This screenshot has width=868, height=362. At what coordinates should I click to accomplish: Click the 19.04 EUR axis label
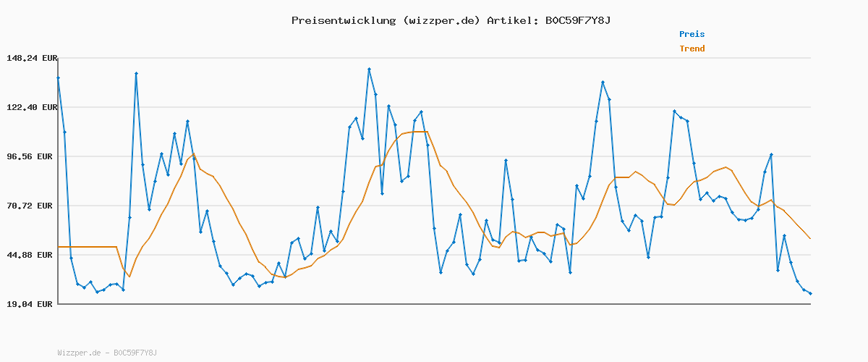(31, 304)
